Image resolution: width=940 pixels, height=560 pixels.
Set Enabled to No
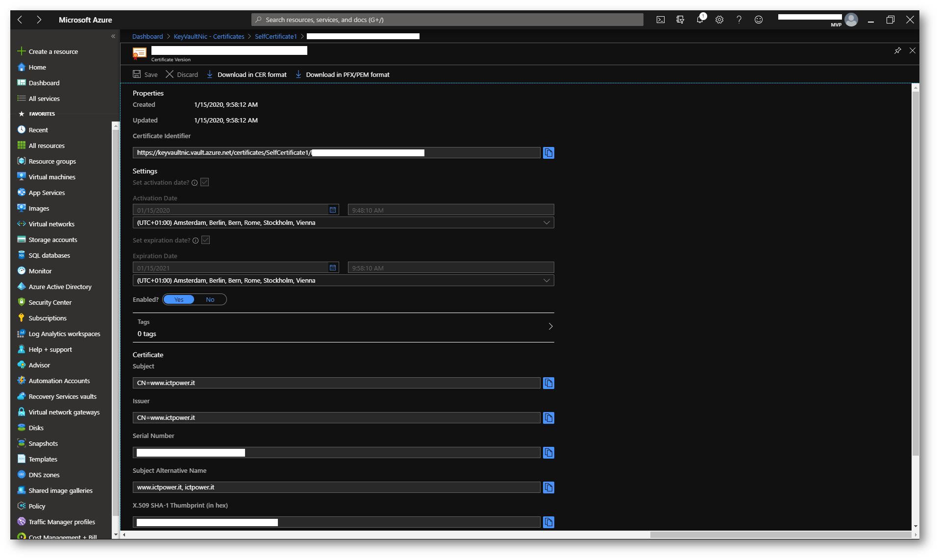(x=210, y=299)
